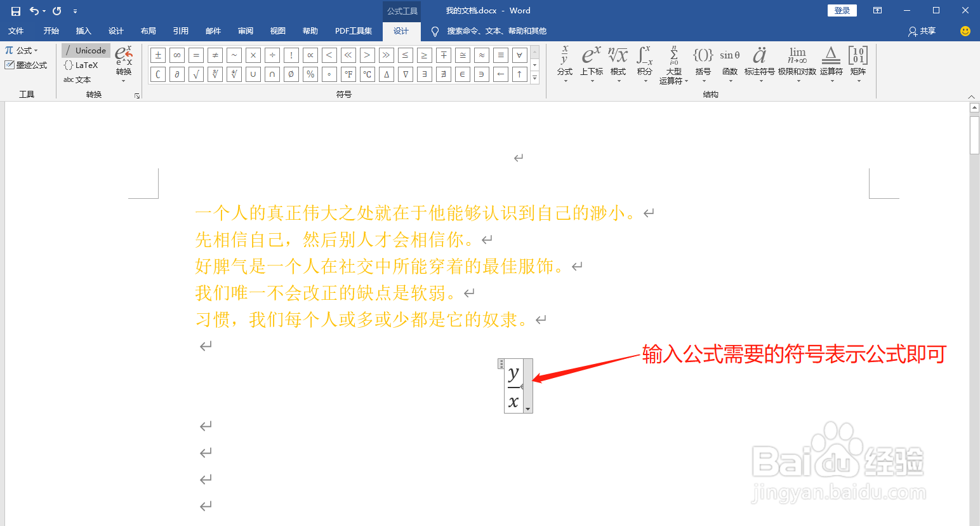Image resolution: width=980 pixels, height=526 pixels.
Task: Insert the degrees Celsius symbol
Action: click(367, 74)
